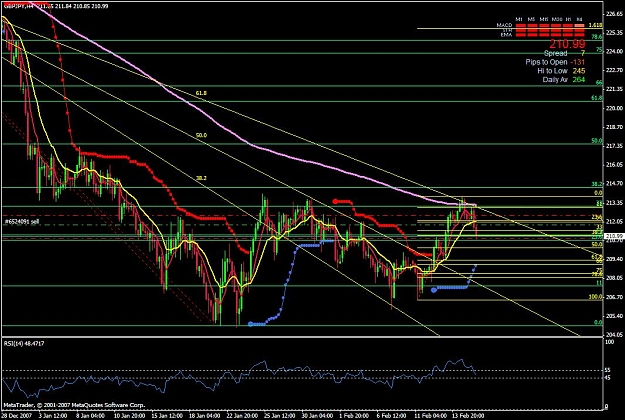Click the yellow 38.2 label on fan line
This screenshot has width=625, height=420.
201,178
